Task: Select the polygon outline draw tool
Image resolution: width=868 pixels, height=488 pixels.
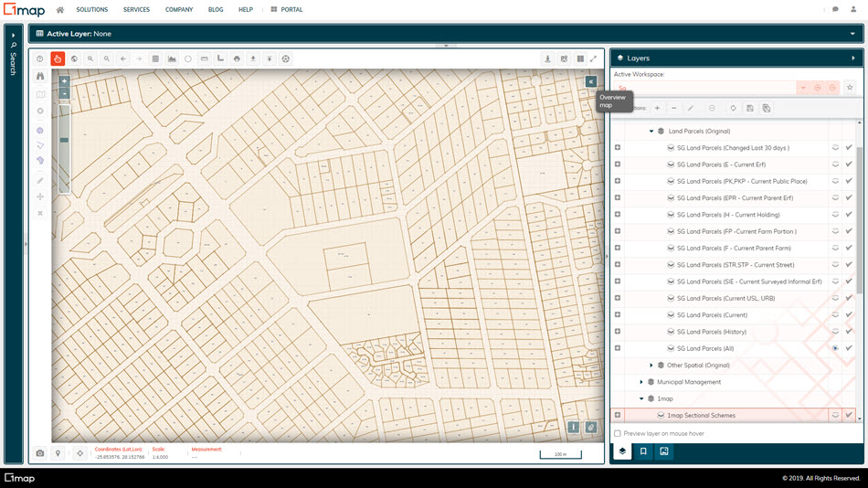Action: (40, 145)
